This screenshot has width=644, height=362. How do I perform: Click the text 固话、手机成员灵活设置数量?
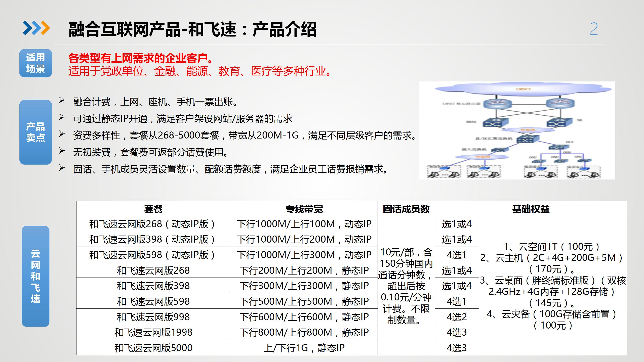coord(134,169)
